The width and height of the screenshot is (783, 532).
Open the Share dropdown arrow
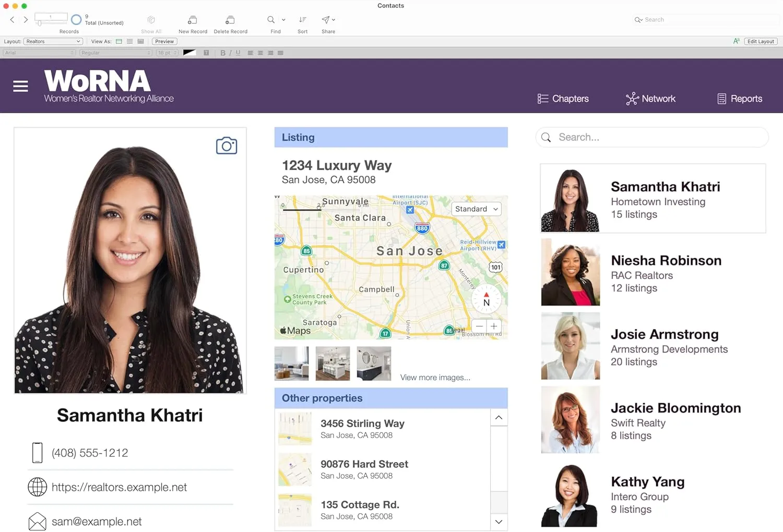(x=334, y=20)
